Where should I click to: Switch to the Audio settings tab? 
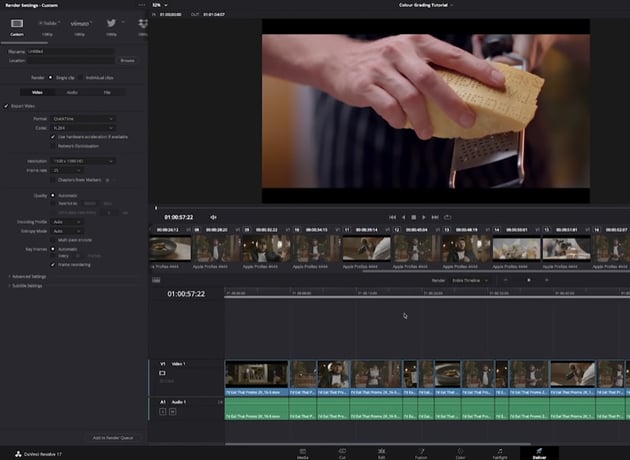point(72,92)
